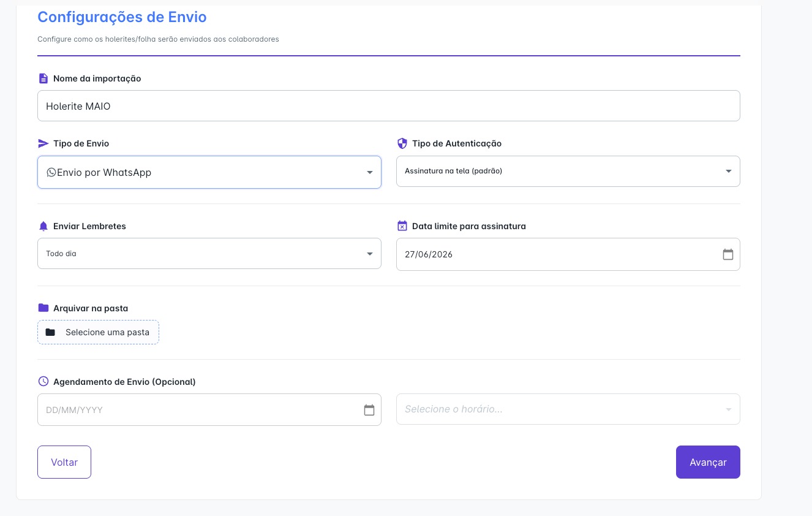Click the 27/06/2026 date input
The width and height of the screenshot is (812, 516).
point(568,254)
